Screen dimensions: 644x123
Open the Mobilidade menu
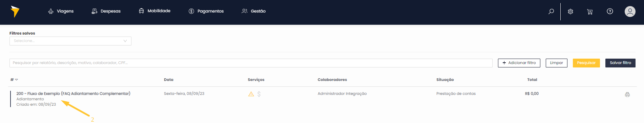pyautogui.click(x=154, y=11)
